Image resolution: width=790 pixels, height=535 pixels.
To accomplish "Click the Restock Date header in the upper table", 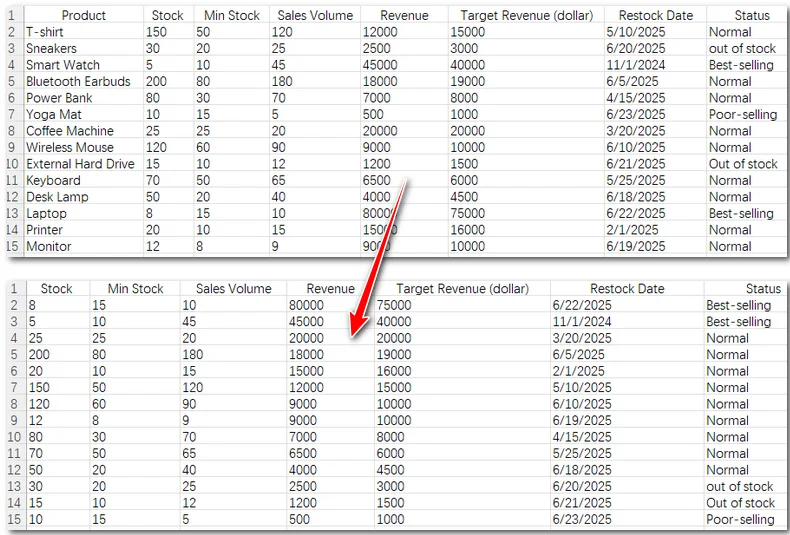I will click(x=655, y=15).
